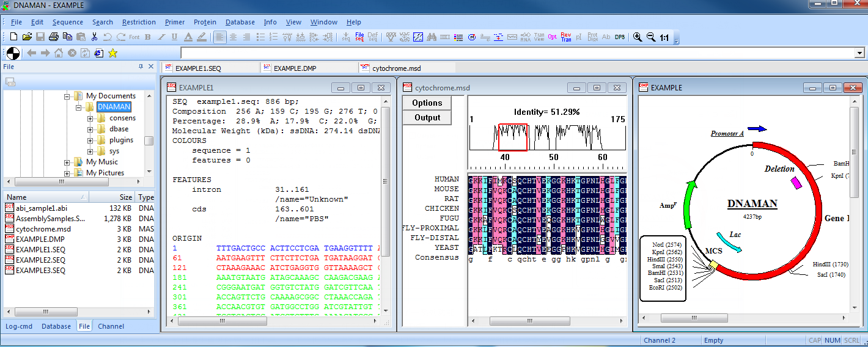Click the Internet Explorer browser icon
The width and height of the screenshot is (868, 347).
(x=98, y=53)
